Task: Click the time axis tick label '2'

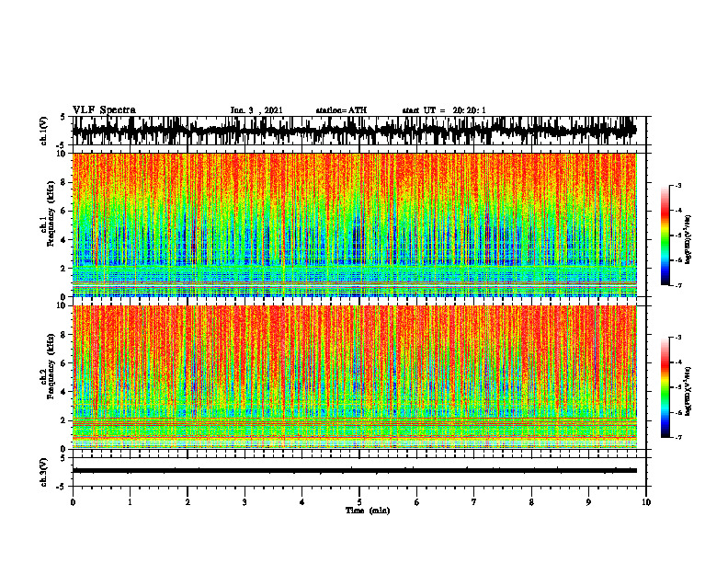Action: pyautogui.click(x=188, y=502)
